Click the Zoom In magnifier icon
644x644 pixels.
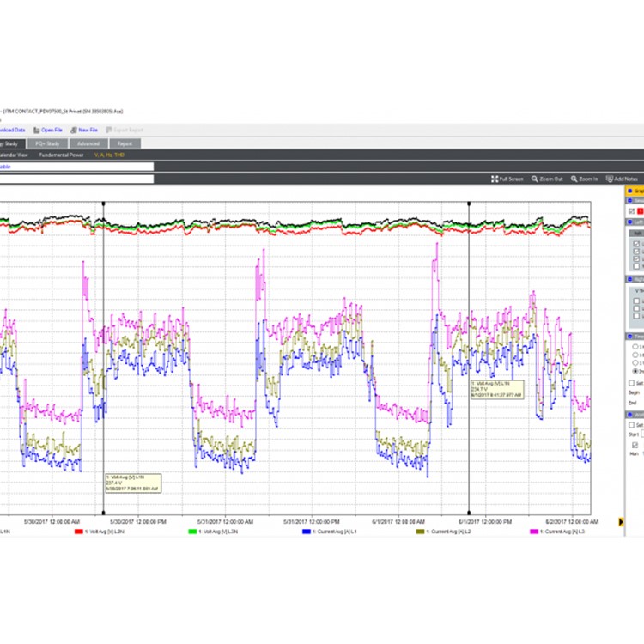coord(573,179)
